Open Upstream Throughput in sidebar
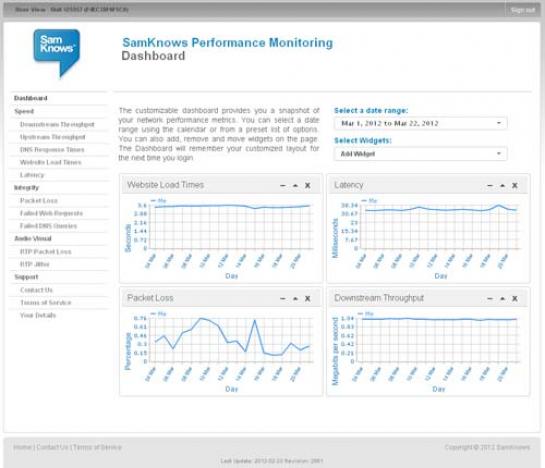Viewport: 545px width, 468px height. tap(52, 137)
